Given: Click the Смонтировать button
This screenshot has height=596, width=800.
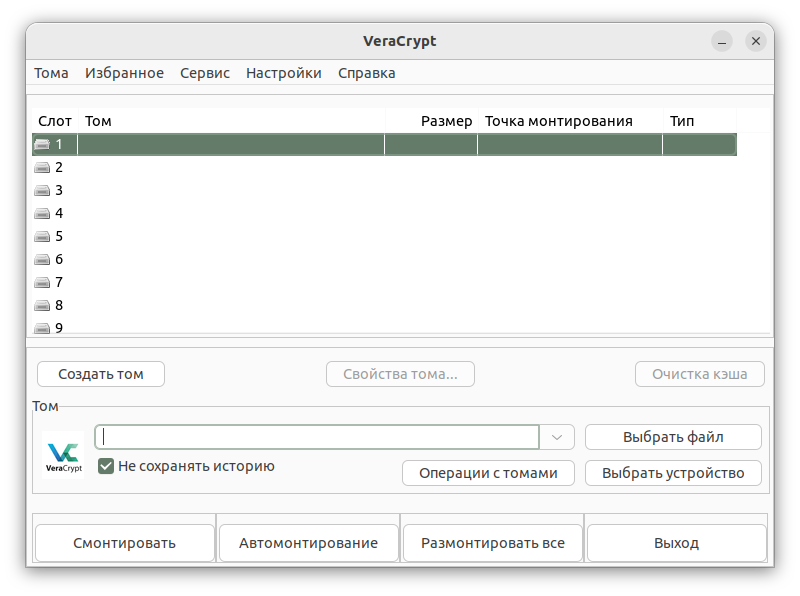Looking at the screenshot, I should 124,543.
